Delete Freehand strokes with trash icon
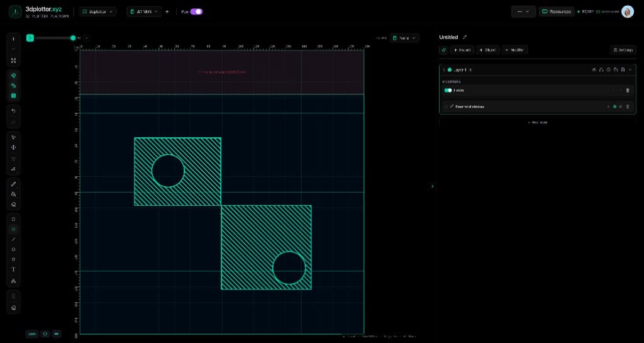This screenshot has height=343, width=644. click(x=628, y=106)
